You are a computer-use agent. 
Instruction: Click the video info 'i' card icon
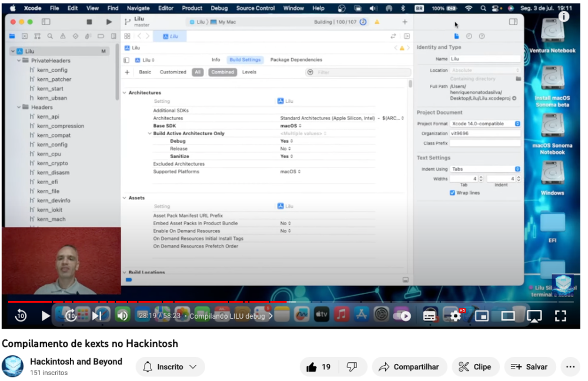pos(564,16)
